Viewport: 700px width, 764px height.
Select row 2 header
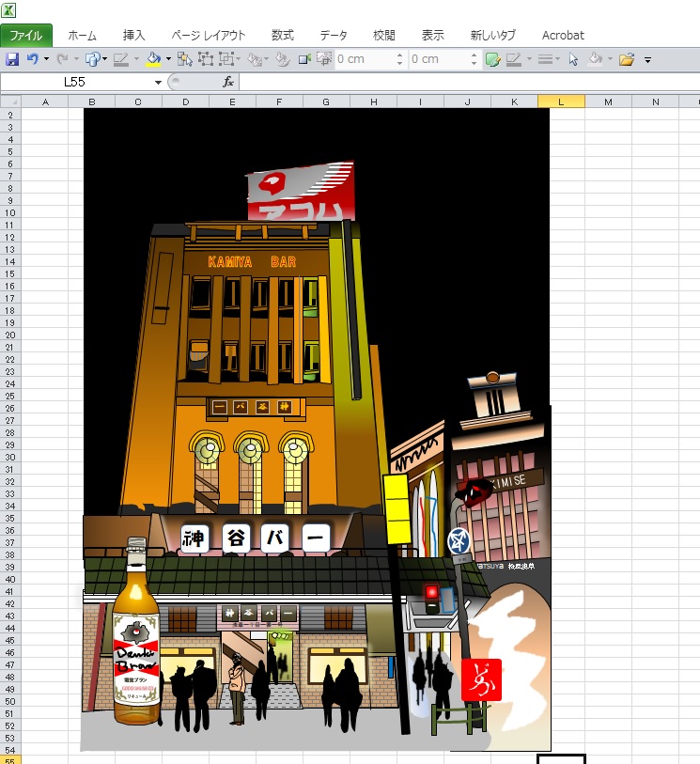pos(10,116)
